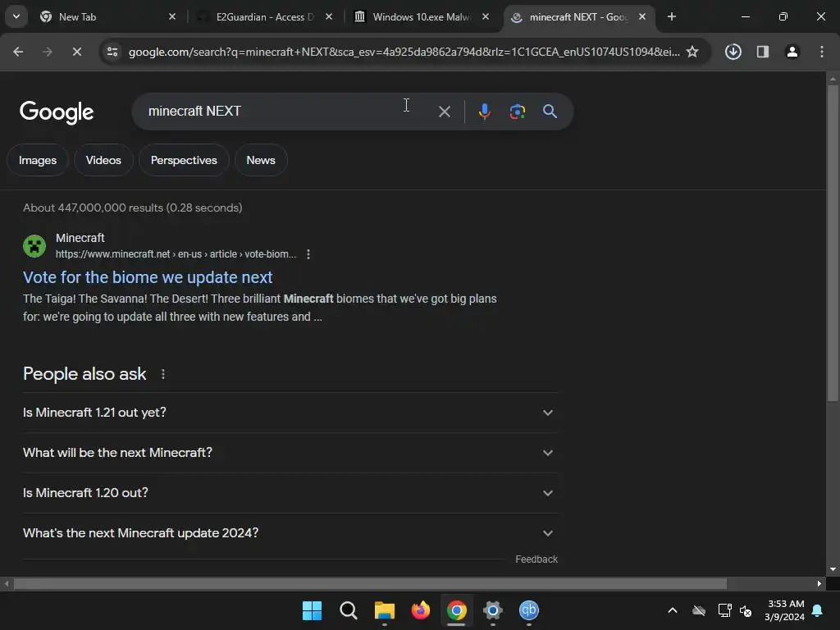This screenshot has height=630, width=840.
Task: Open Vote for the biome we update next
Action: point(148,277)
